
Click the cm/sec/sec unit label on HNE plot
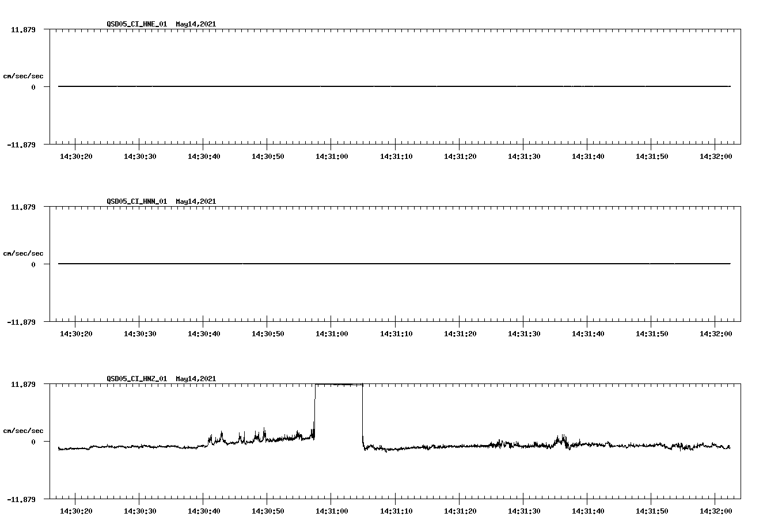pyautogui.click(x=24, y=75)
